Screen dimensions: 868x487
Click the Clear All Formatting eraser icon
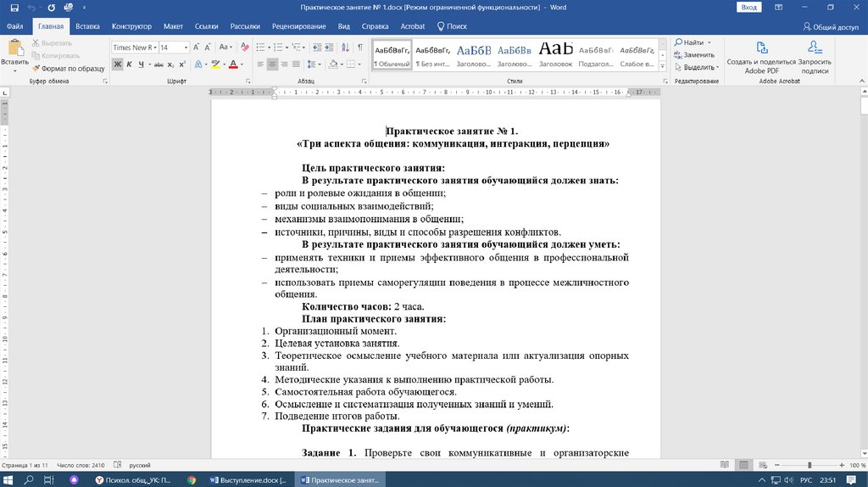pos(245,48)
